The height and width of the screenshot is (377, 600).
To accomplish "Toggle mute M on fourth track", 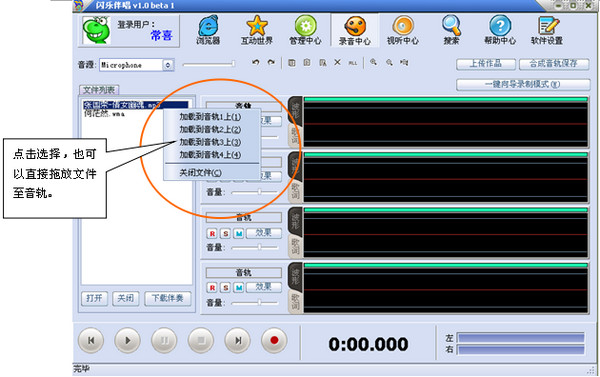I will pos(239,287).
